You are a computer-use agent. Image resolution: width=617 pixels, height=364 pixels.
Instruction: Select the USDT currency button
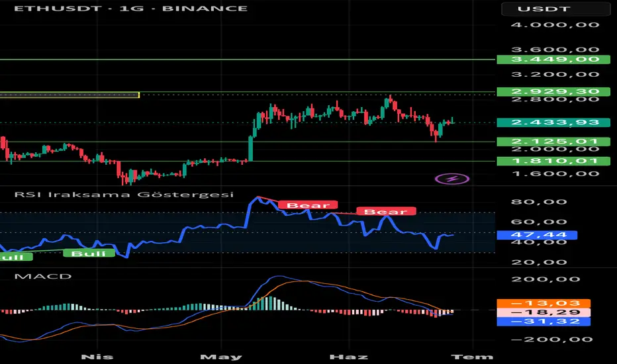(x=555, y=9)
